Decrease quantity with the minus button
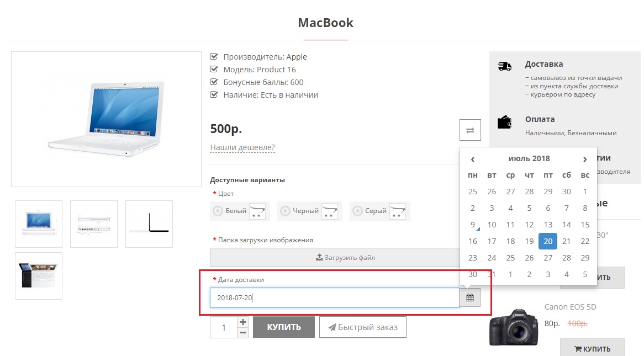This screenshot has width=644, height=356. (x=242, y=332)
